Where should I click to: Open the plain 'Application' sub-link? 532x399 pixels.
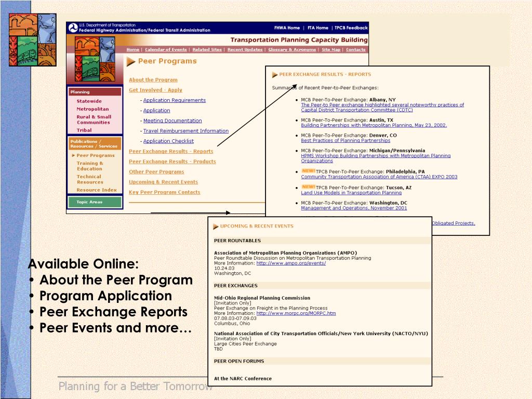(x=156, y=110)
